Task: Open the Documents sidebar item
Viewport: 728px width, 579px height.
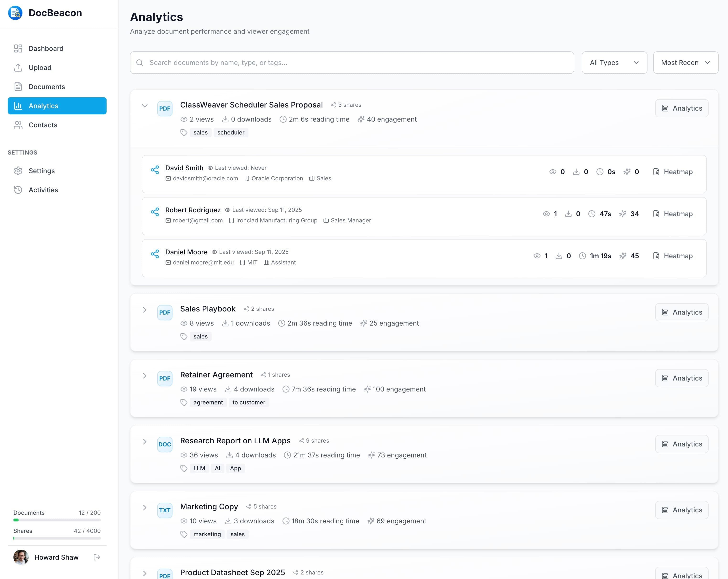Action: pos(47,87)
